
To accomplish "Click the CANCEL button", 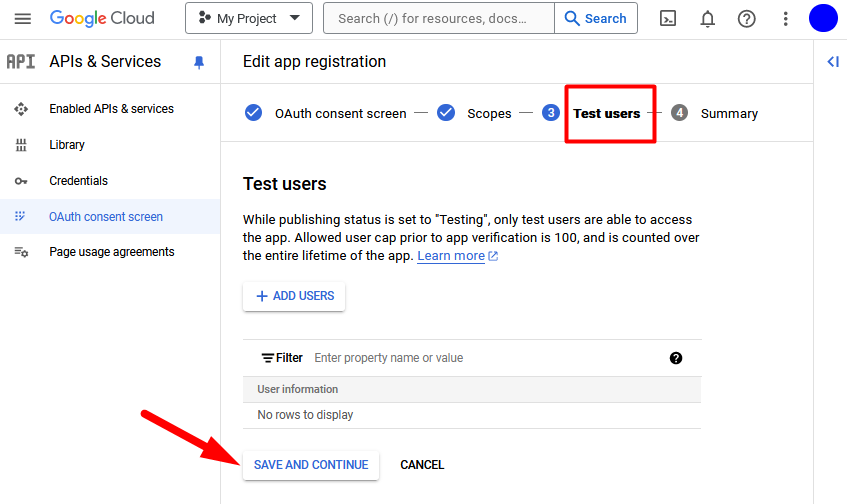I will tap(422, 465).
